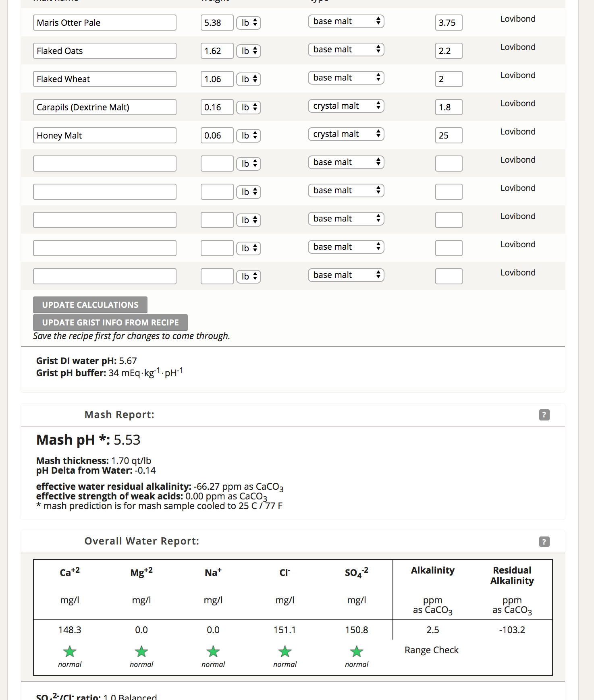Edit the 2.2 Lovibond color field
The image size is (594, 700).
(x=449, y=51)
